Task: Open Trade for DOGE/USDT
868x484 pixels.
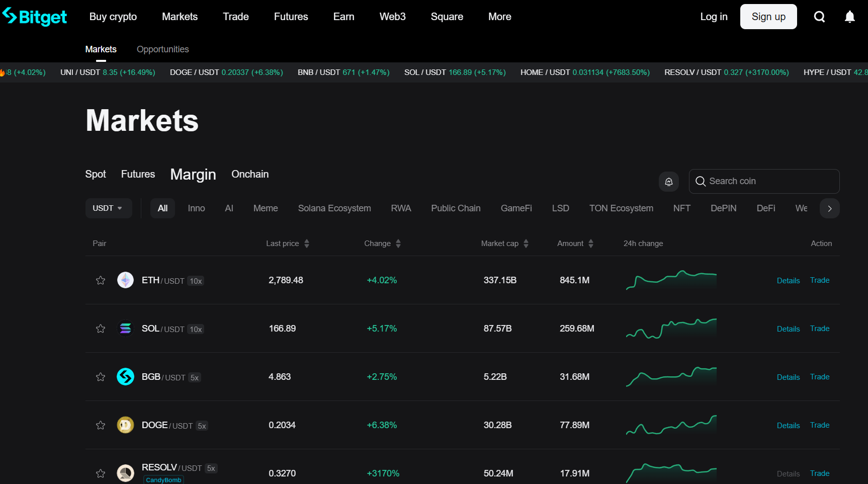Action: coord(820,425)
